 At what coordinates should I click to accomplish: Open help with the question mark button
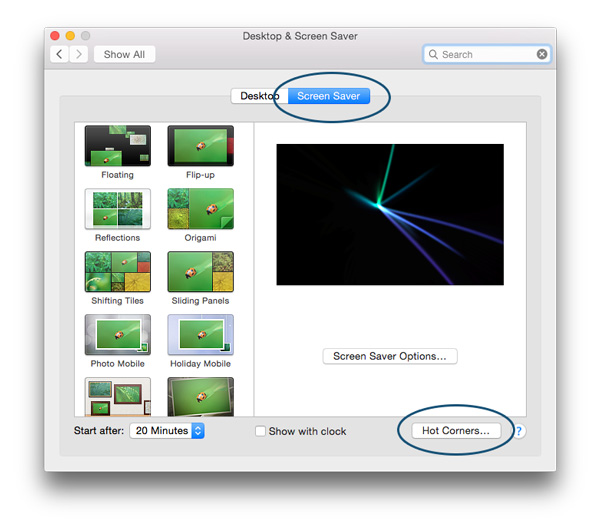pyautogui.click(x=519, y=431)
